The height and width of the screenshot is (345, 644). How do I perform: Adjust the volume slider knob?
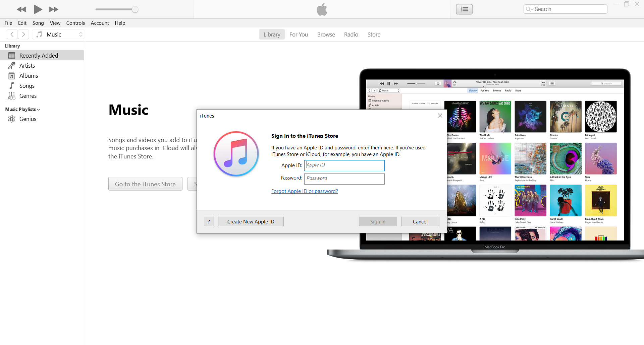[x=135, y=9]
